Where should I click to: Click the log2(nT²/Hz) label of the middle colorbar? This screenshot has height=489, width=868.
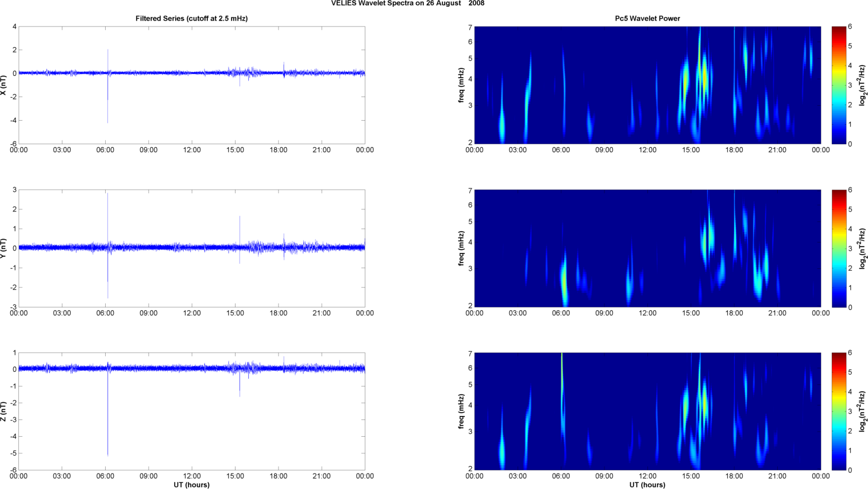pyautogui.click(x=862, y=248)
